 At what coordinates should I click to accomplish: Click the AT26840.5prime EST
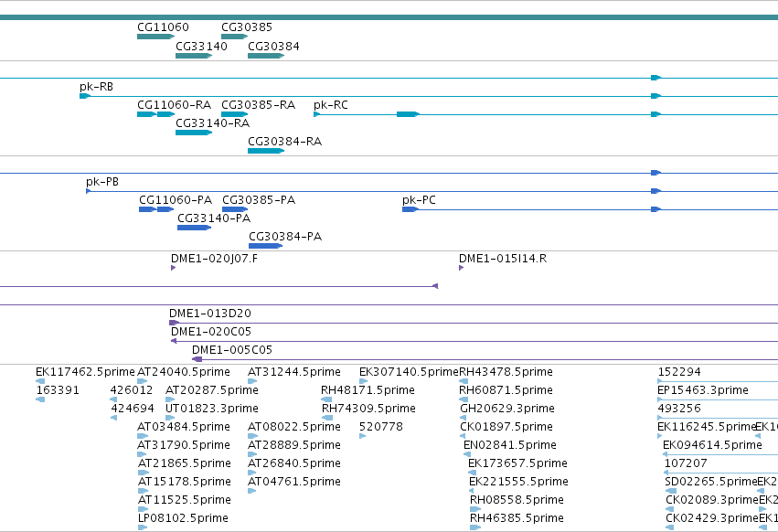tap(252, 473)
